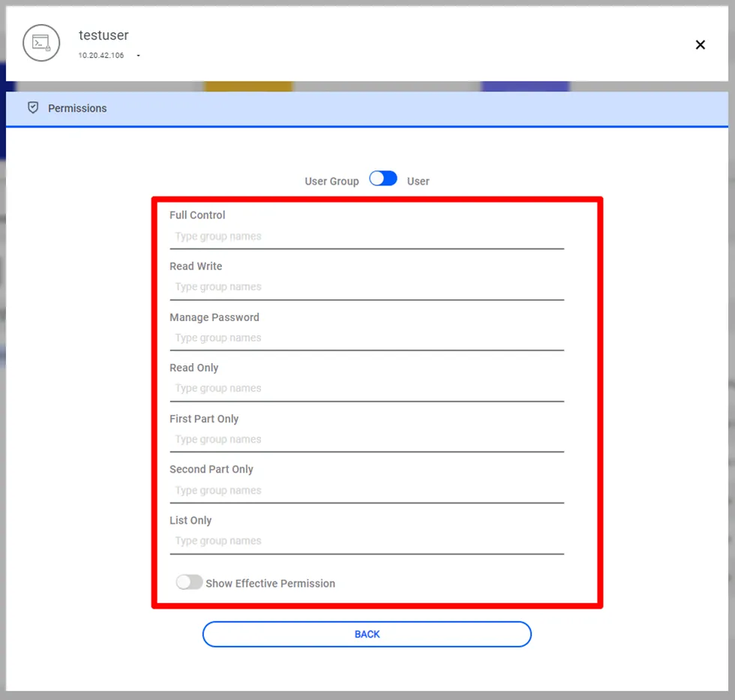The width and height of the screenshot is (735, 700).
Task: Toggle between User Group and User
Action: (383, 179)
